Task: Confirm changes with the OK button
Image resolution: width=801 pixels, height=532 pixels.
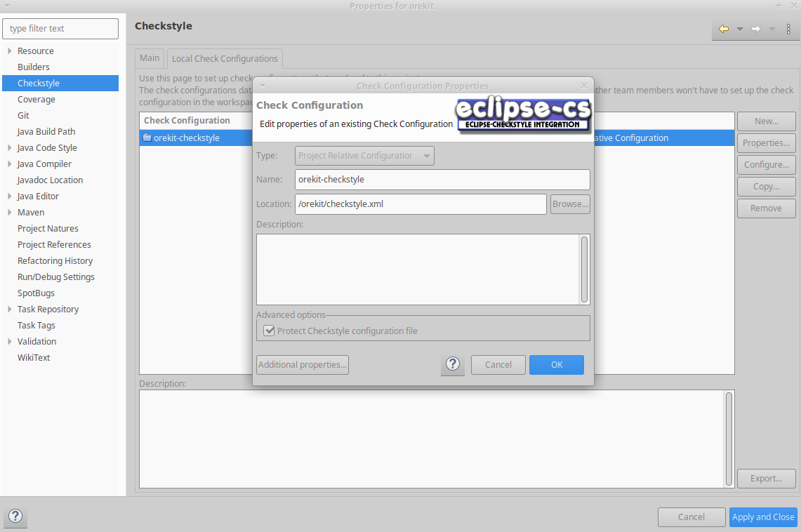Action: click(x=556, y=364)
